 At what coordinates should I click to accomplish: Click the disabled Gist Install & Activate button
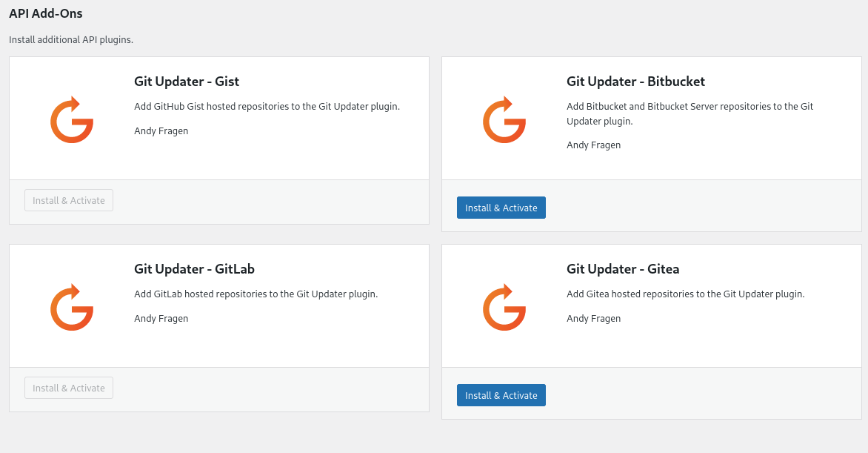pyautogui.click(x=68, y=199)
